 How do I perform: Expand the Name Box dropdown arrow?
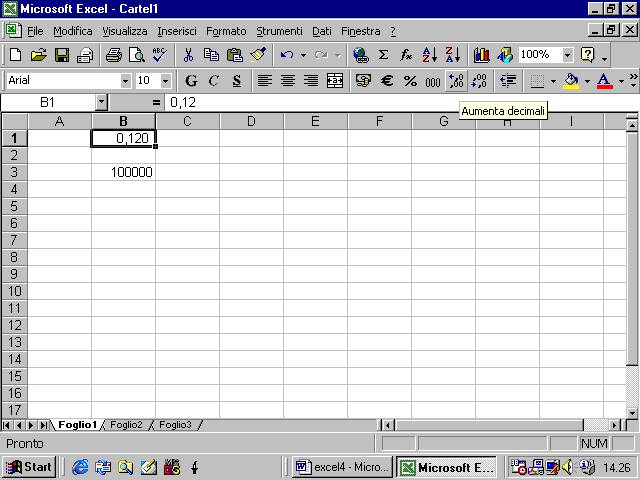(x=102, y=102)
